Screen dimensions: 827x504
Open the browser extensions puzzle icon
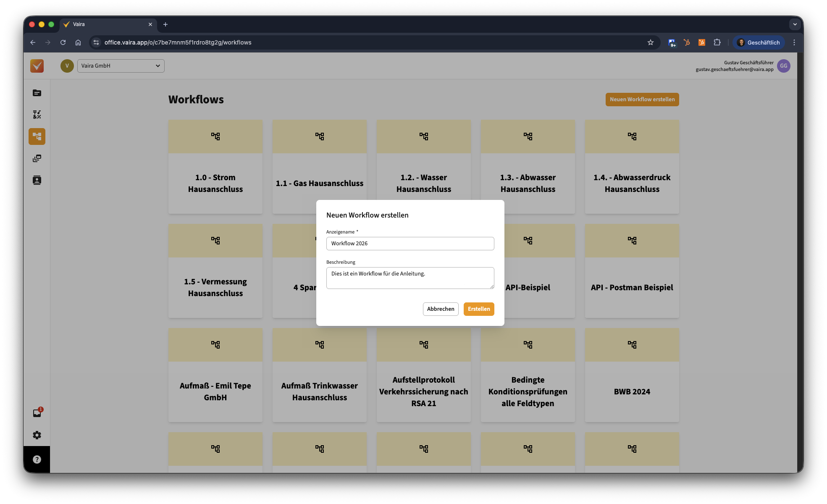(717, 42)
